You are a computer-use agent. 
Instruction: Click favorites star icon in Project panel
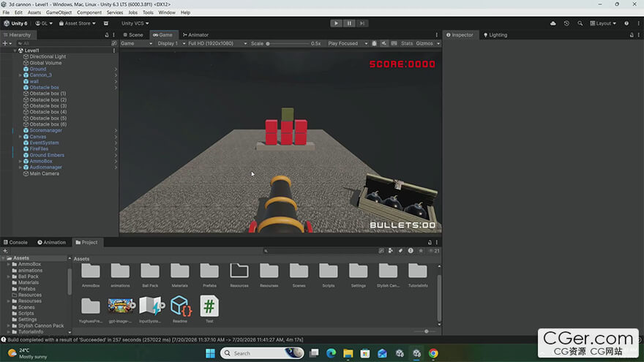tap(421, 251)
